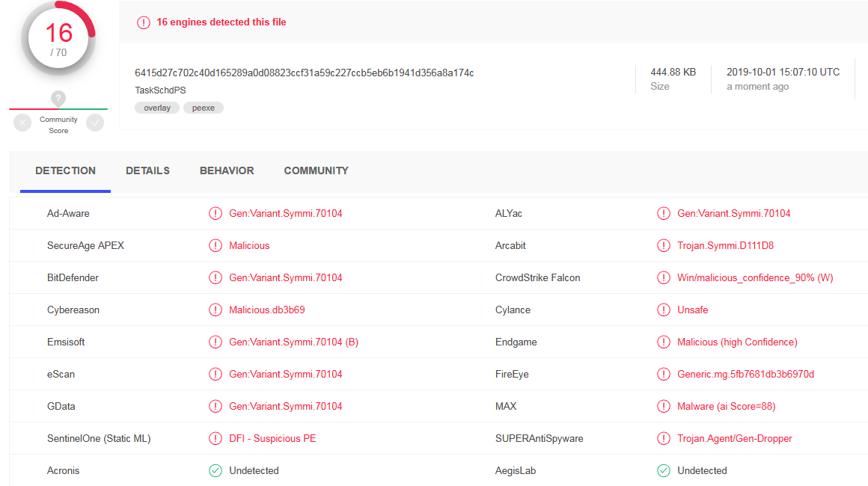Click the alert icon next to Cylance Unsafe
The image size is (868, 486).
click(x=663, y=310)
